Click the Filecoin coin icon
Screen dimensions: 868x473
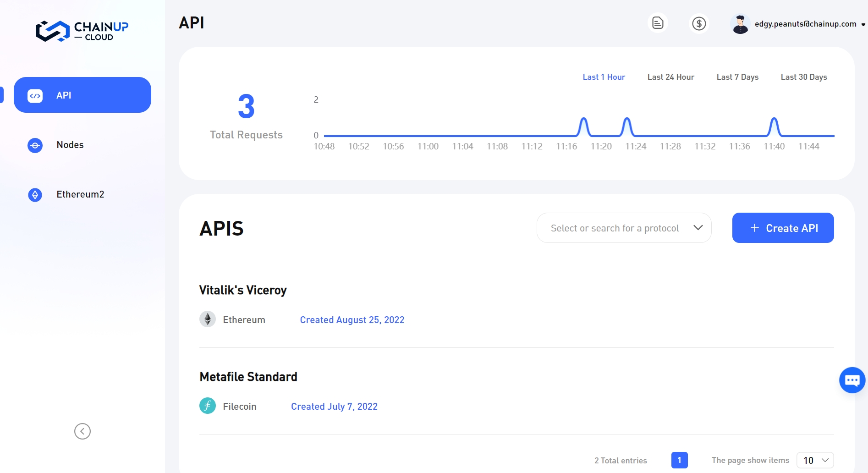(208, 406)
